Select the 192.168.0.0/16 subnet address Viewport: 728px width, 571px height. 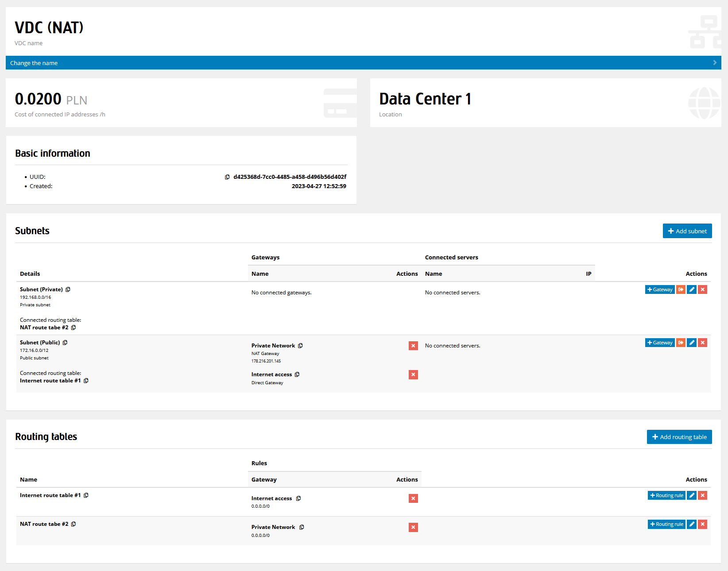[35, 297]
